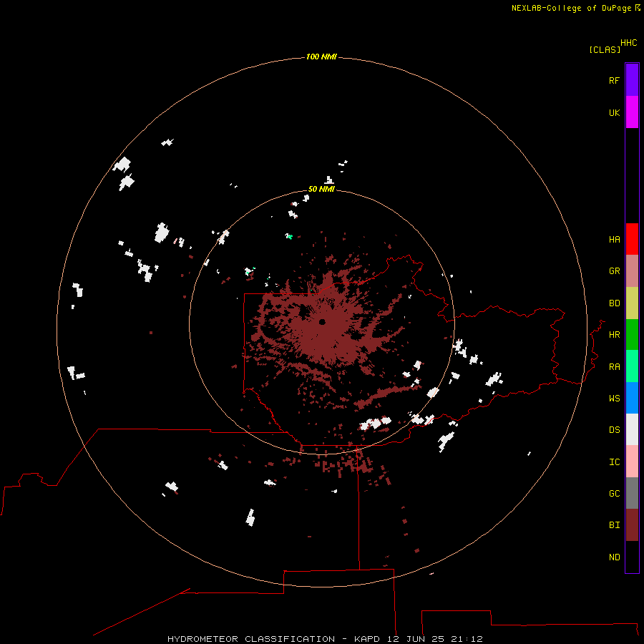Select the GC gray legend swatch
The width and height of the screenshot is (644, 644).
[x=632, y=493]
